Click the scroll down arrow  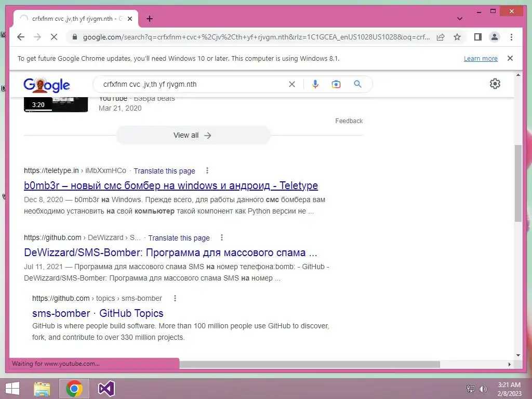(518, 355)
